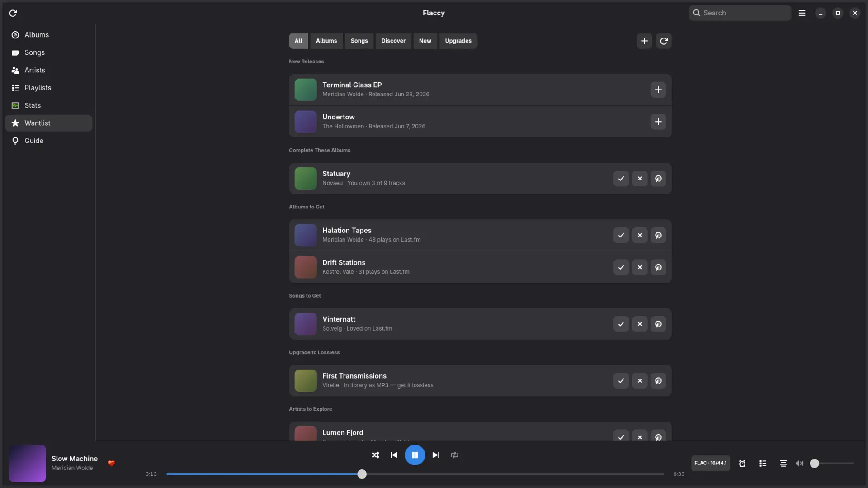Screen dimensions: 868x488
Task: Click in the Search field
Action: [x=740, y=13]
